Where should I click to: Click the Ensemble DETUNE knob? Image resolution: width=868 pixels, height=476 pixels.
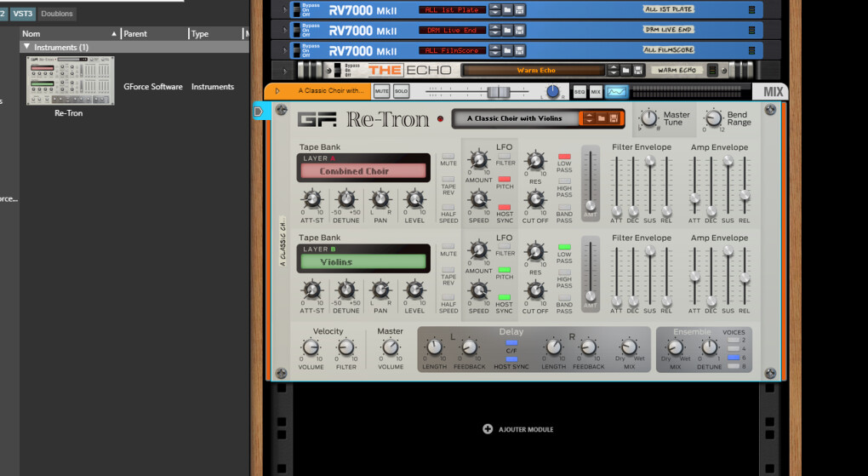click(x=709, y=347)
